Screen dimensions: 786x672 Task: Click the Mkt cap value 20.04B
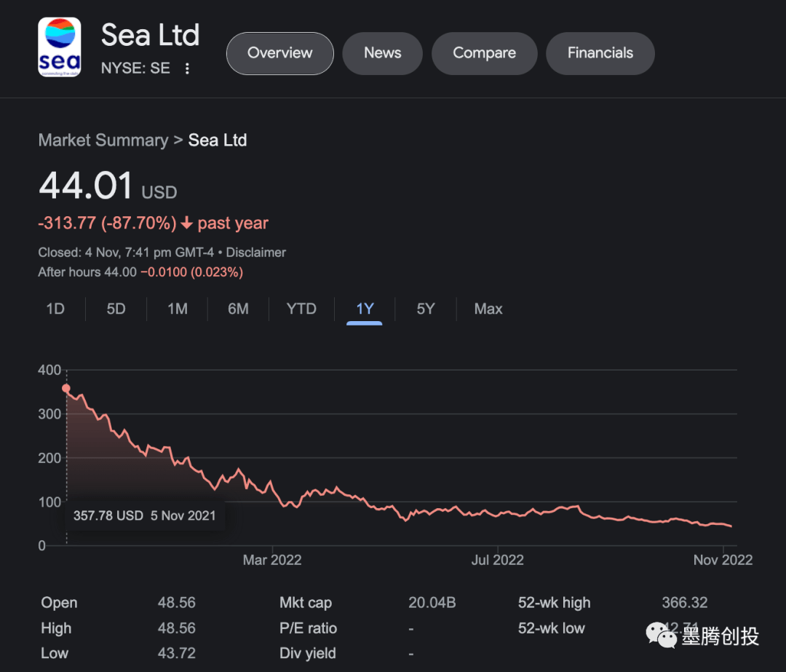point(432,603)
